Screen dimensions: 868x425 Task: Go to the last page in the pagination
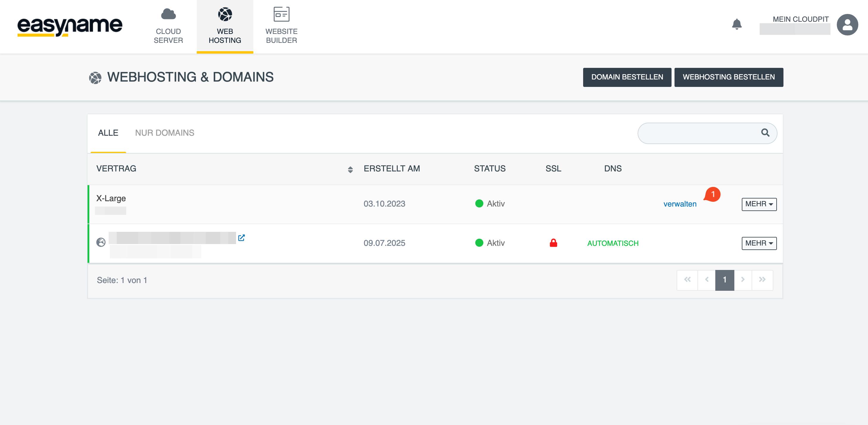(762, 280)
